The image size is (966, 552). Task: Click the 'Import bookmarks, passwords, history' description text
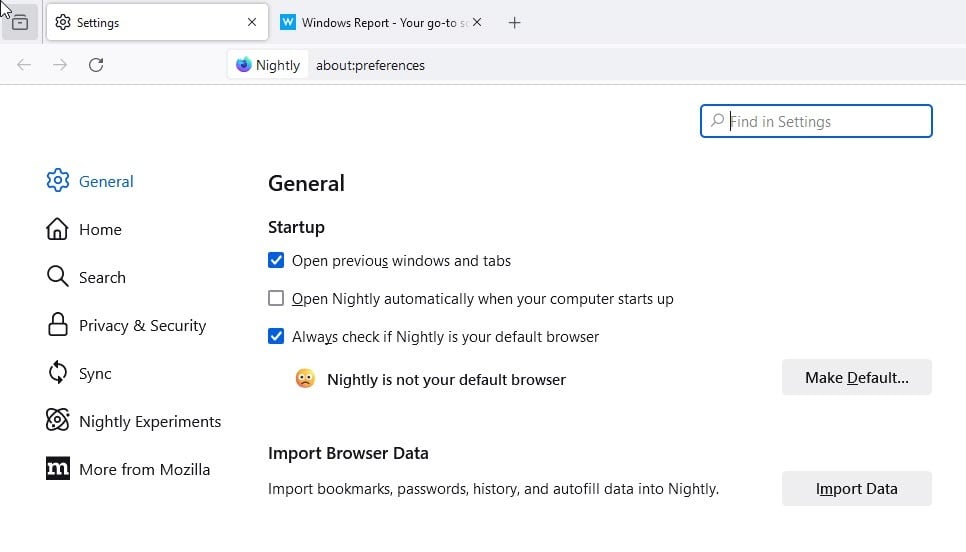point(493,489)
